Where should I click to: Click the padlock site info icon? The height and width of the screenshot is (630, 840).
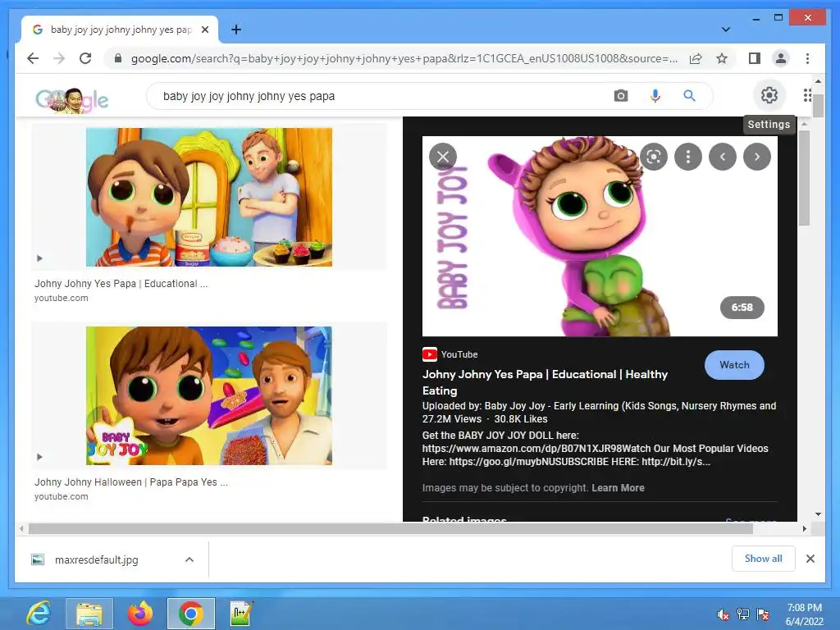(x=118, y=58)
